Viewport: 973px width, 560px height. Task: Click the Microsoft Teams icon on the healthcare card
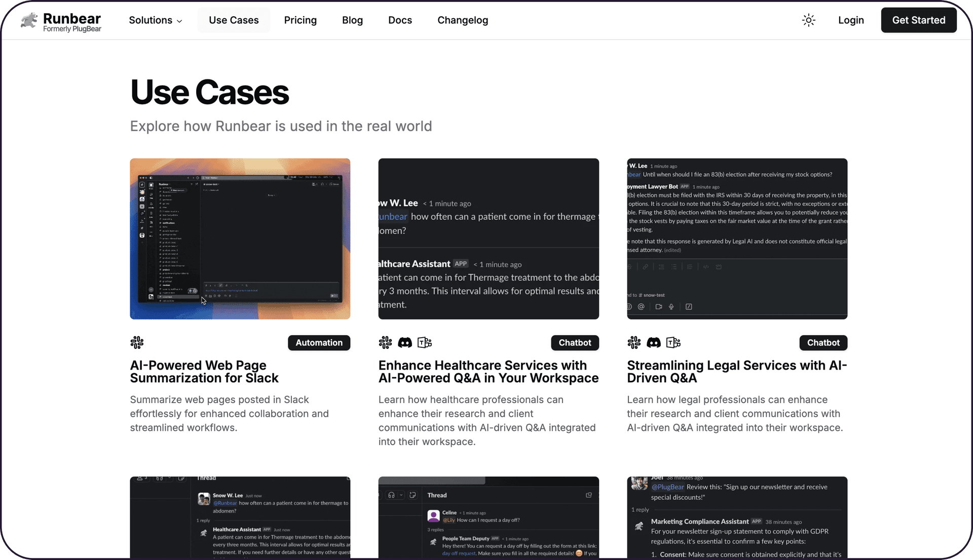tap(424, 343)
